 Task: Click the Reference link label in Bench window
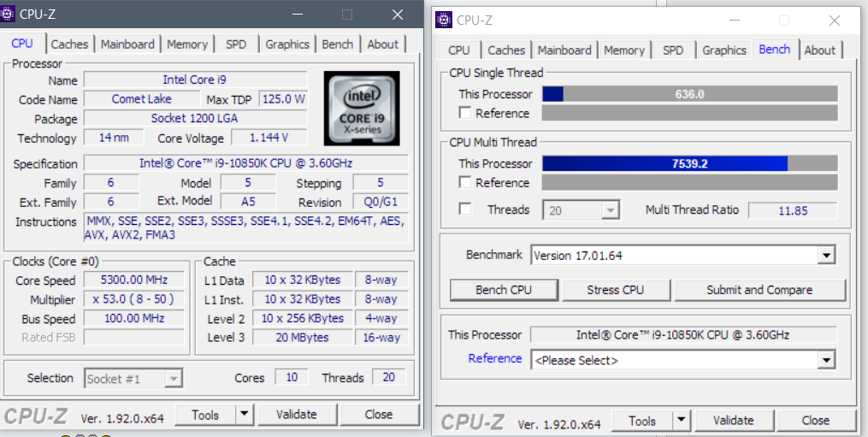pos(495,358)
